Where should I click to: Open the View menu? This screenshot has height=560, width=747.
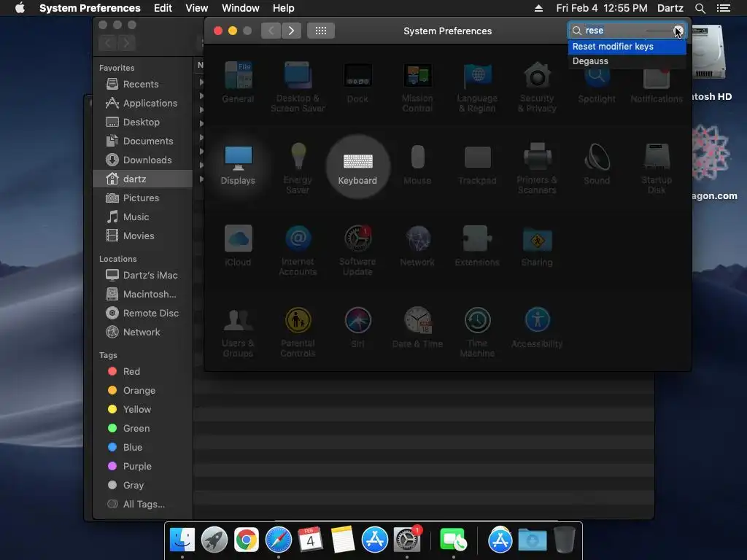[196, 8]
